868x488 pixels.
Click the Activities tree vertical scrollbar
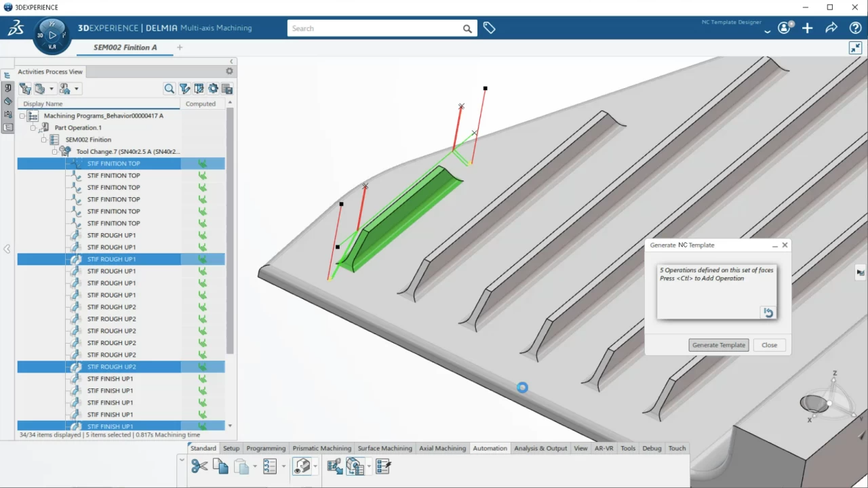230,230
